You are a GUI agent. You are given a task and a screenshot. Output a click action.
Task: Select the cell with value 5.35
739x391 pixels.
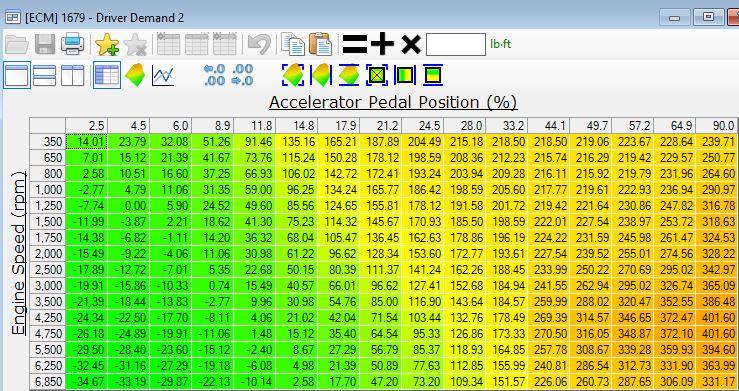(x=213, y=269)
